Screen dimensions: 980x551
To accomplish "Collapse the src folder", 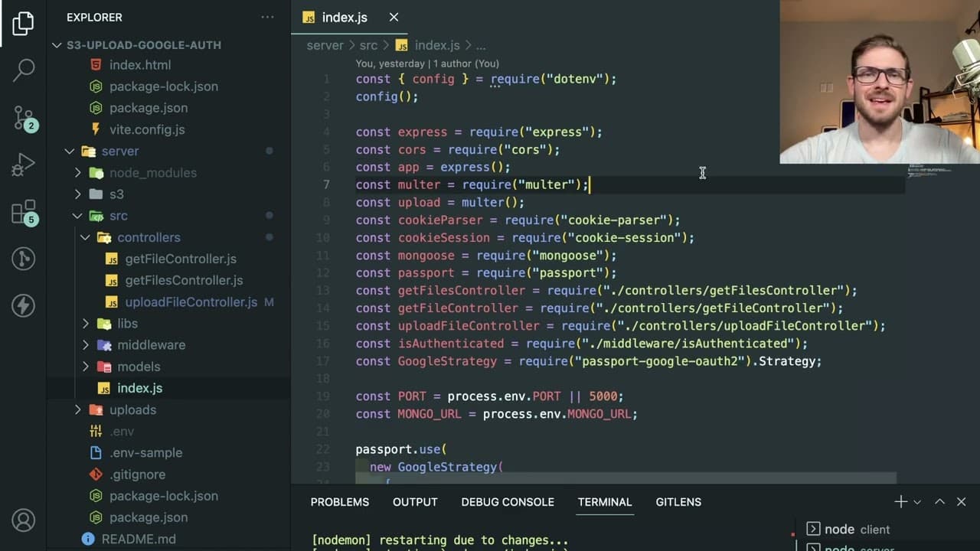I will pos(77,216).
